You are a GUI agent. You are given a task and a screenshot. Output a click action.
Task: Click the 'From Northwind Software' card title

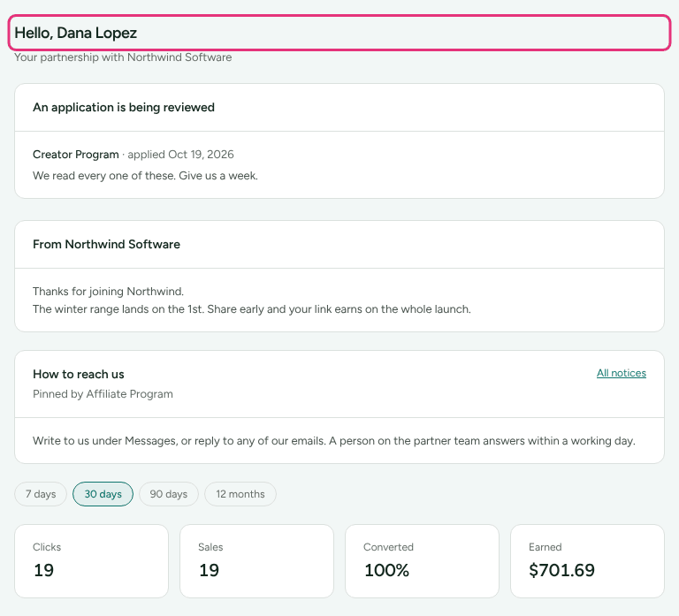pyautogui.click(x=106, y=244)
